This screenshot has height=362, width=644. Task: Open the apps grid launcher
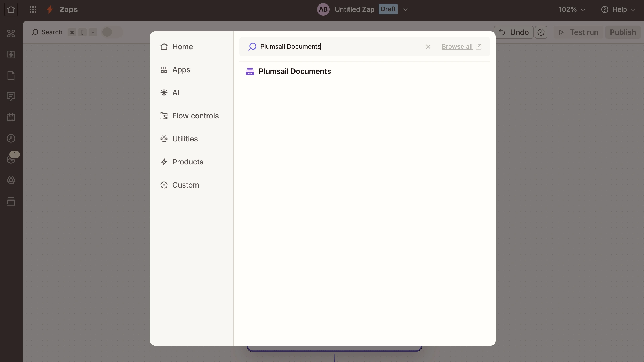33,9
